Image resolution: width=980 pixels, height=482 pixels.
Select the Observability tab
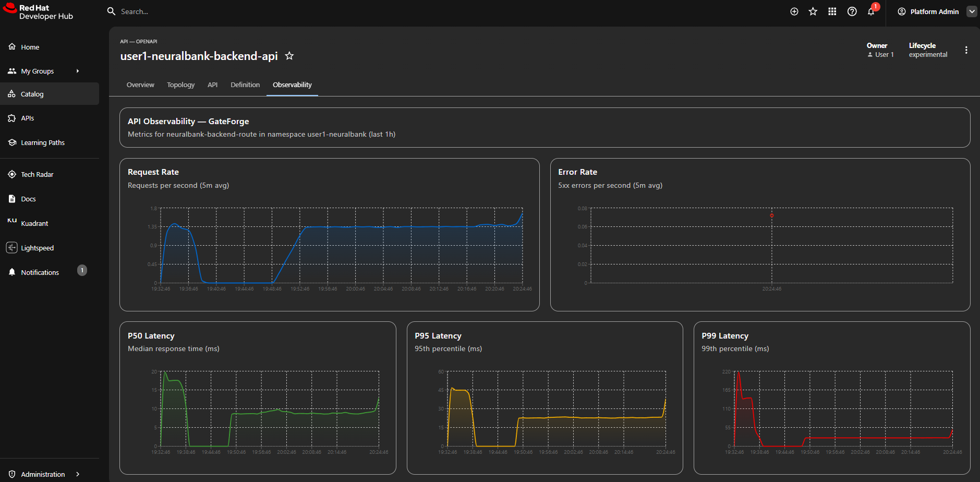click(292, 85)
